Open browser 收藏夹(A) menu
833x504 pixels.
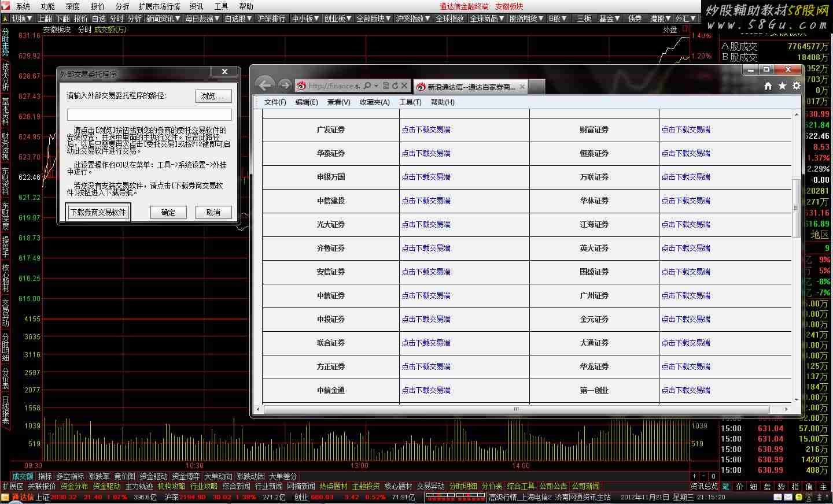[x=374, y=102]
